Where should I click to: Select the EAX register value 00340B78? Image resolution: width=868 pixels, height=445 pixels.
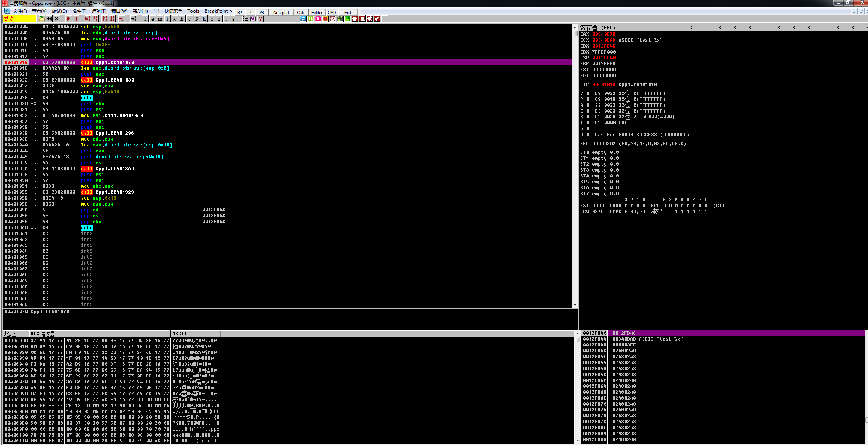click(x=604, y=34)
